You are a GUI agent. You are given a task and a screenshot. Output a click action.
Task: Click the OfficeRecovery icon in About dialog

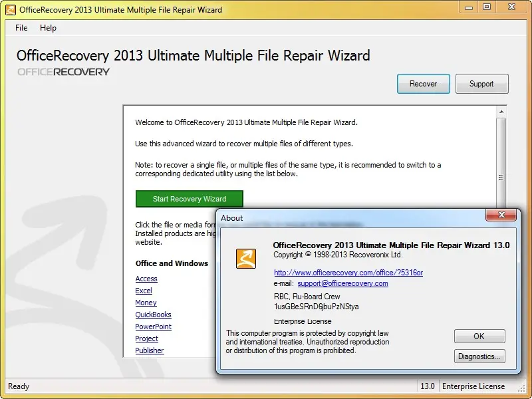[x=246, y=259]
